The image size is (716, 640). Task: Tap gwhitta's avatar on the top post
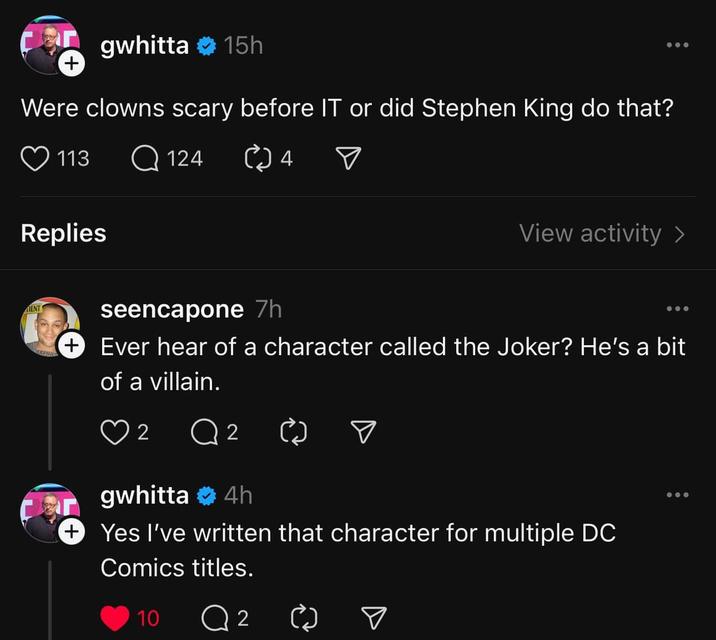tap(44, 44)
